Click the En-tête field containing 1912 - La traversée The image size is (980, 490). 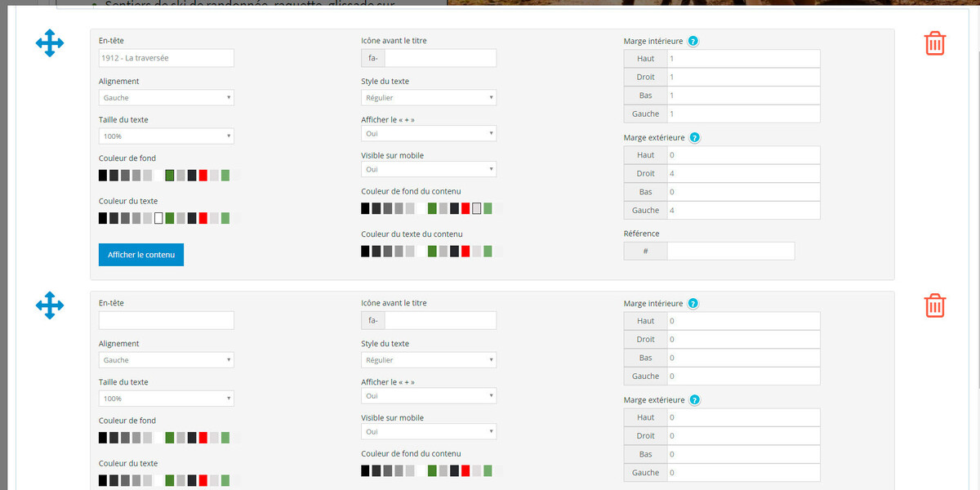point(167,58)
